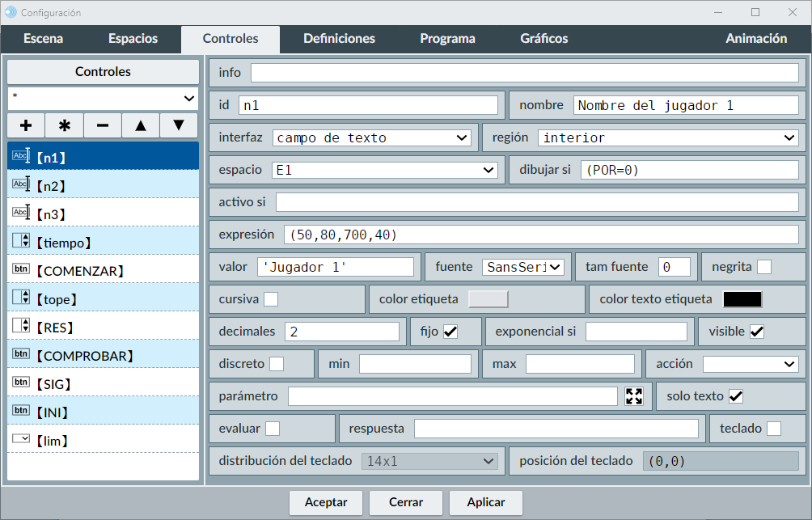Expand the región dropdown
The width and height of the screenshot is (812, 520).
(x=668, y=137)
